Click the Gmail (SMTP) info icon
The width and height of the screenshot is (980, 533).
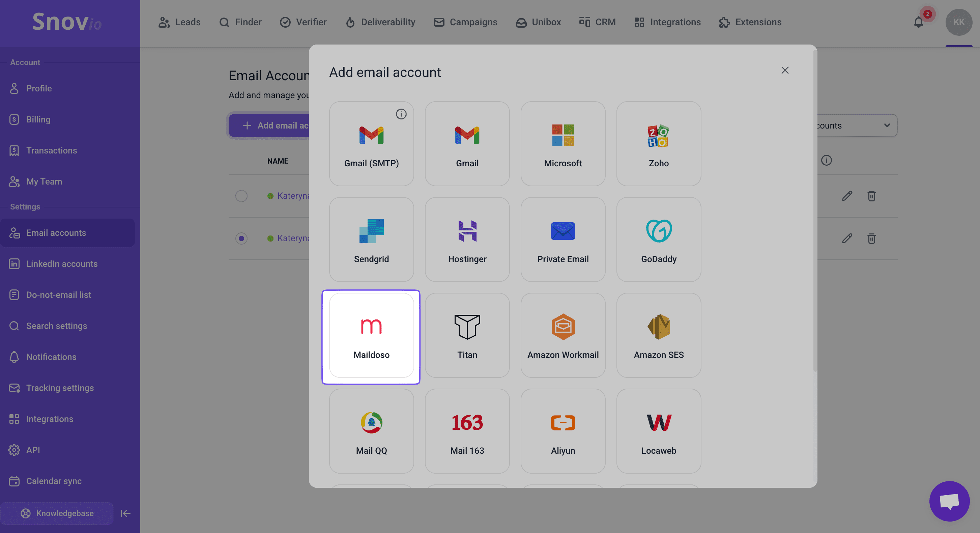(401, 114)
